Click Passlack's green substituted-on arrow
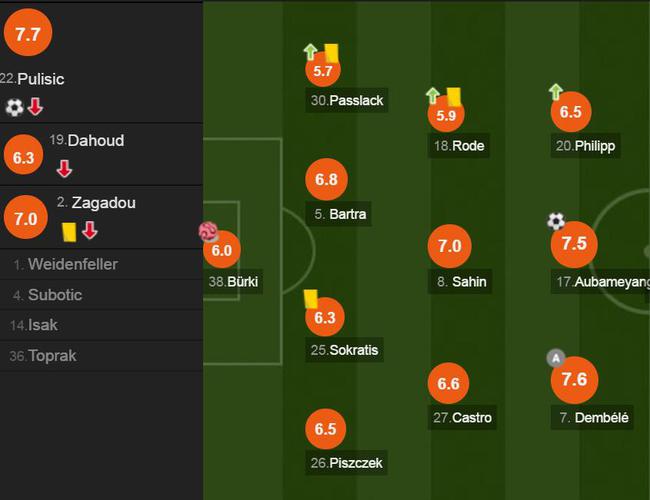This screenshot has width=650, height=500. coord(310,52)
